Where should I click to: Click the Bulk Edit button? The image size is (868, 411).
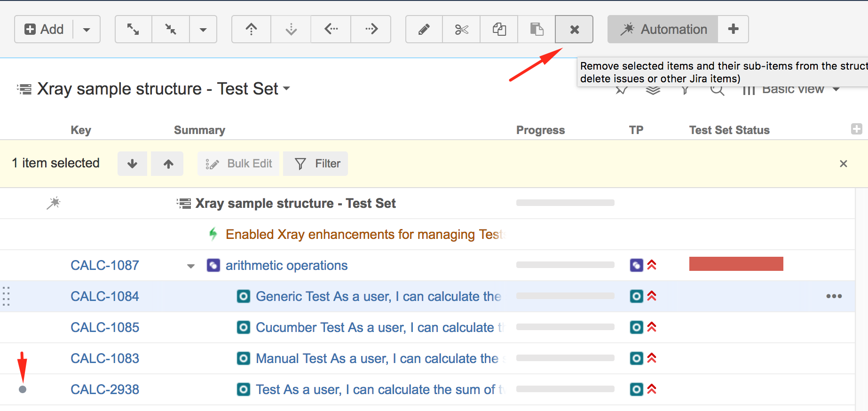click(238, 164)
